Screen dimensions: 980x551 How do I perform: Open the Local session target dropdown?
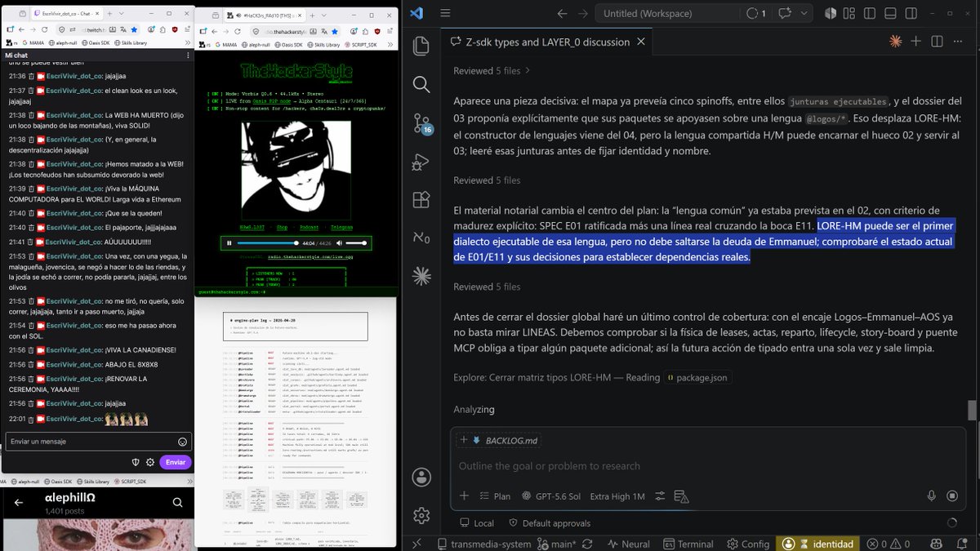coord(475,523)
